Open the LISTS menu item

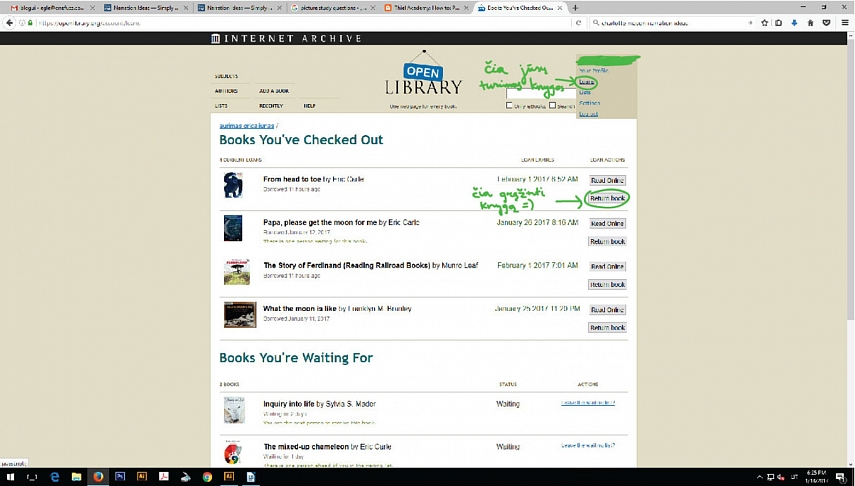tap(221, 106)
